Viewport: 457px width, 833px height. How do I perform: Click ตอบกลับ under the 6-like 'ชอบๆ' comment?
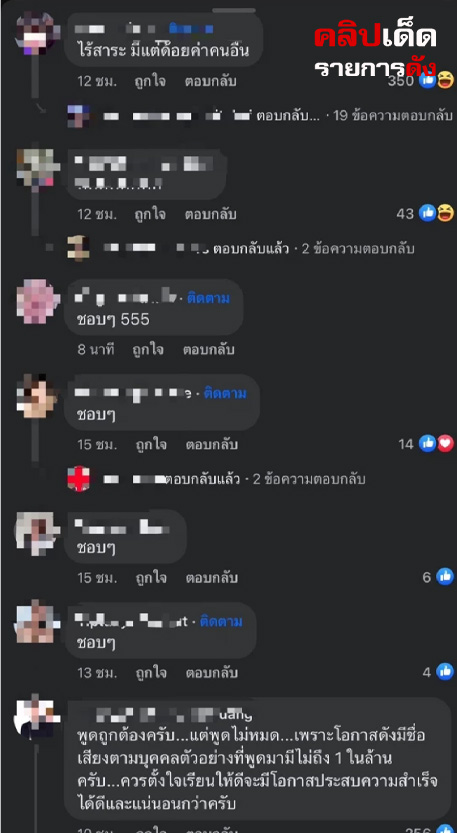click(x=211, y=577)
